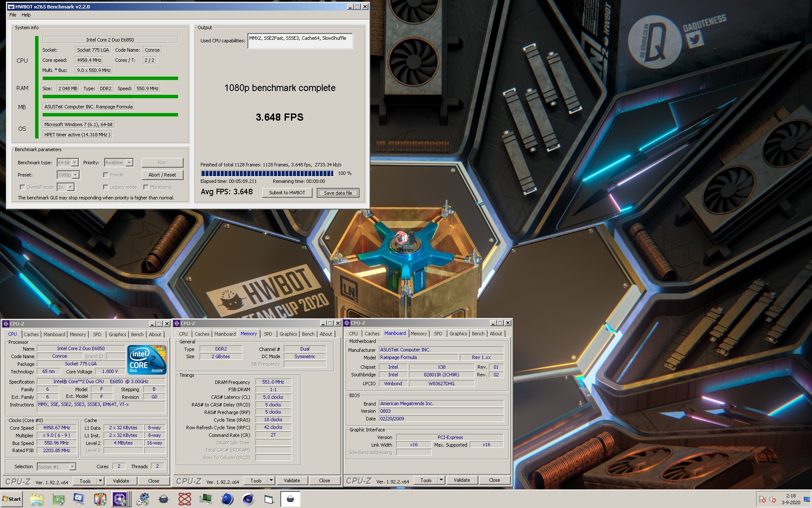812x508 pixels.
Task: Click the monitor with checkmark taskbar icon
Action: (79, 499)
